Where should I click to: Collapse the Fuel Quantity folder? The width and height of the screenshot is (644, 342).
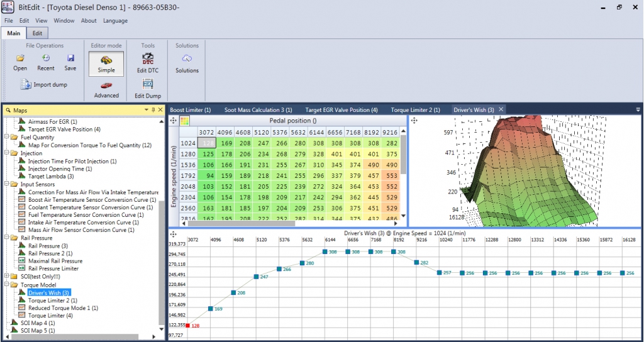(x=7, y=137)
